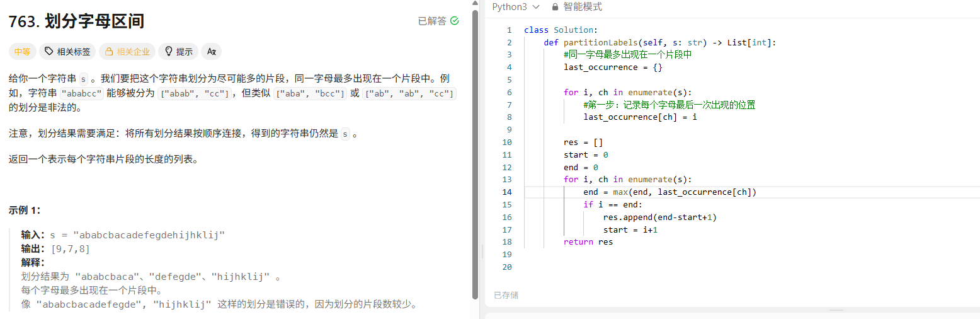Screen dimensions: 980x319
Task: Click inline code ["aba", "bcc"]
Action: click(x=311, y=93)
